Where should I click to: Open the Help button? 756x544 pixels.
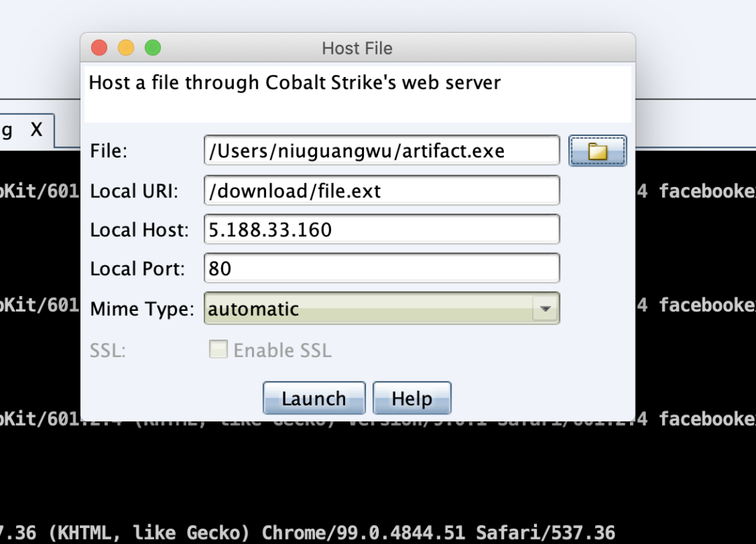(412, 398)
